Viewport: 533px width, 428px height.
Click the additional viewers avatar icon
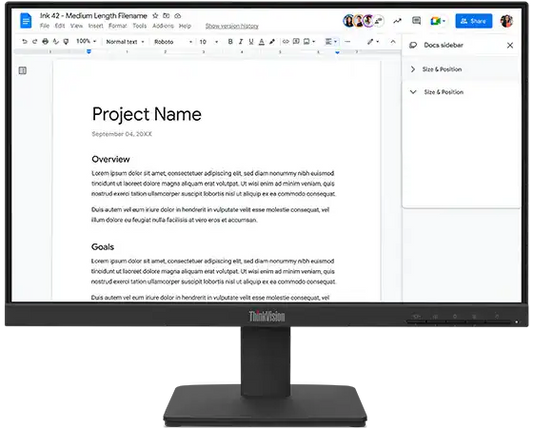379,21
